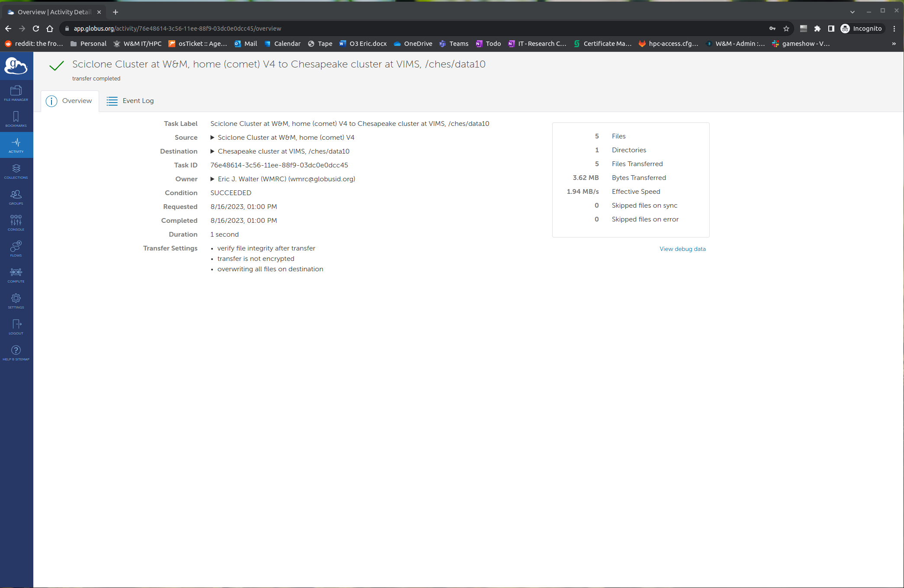Open Globus Settings gear icon
Screen dimensions: 904x588
pyautogui.click(x=16, y=301)
